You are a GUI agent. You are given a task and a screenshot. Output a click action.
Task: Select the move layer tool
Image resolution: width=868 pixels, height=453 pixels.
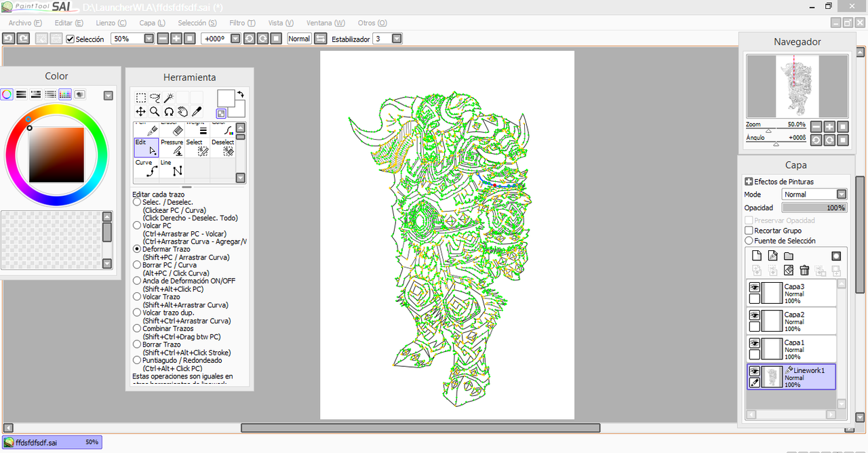[140, 111]
